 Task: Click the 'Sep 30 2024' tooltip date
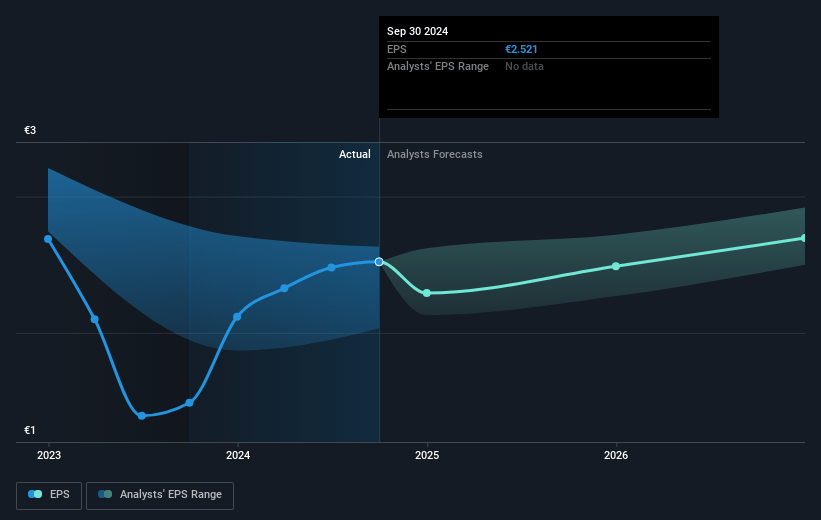tap(417, 31)
